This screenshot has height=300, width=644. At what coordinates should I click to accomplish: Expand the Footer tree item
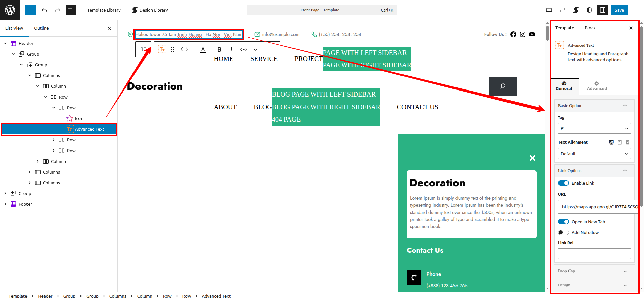pos(5,204)
